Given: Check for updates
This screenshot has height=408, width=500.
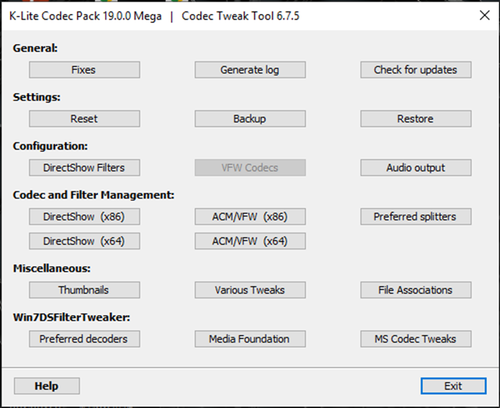Looking at the screenshot, I should click(416, 70).
